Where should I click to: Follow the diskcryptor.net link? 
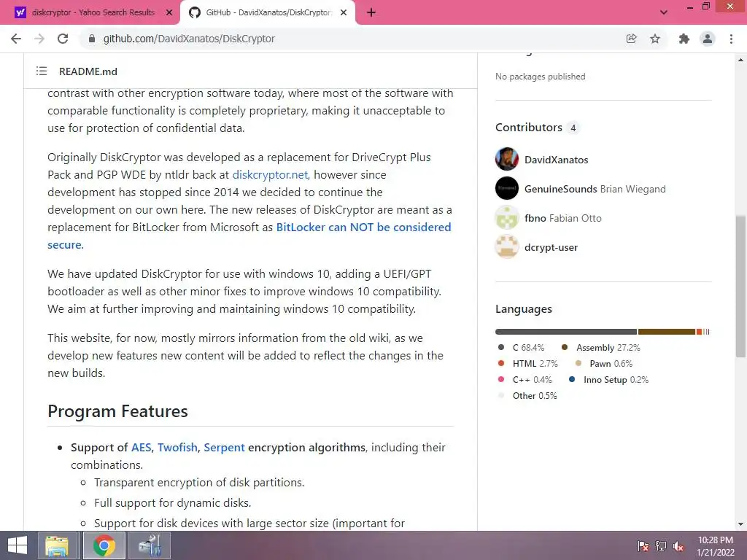[270, 175]
